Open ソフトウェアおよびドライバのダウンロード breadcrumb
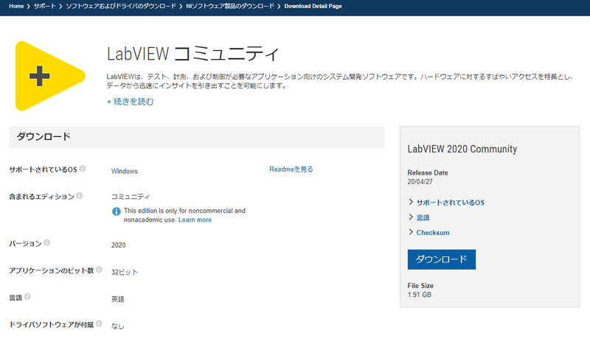Image resolution: width=590 pixels, height=364 pixels. (121, 6)
